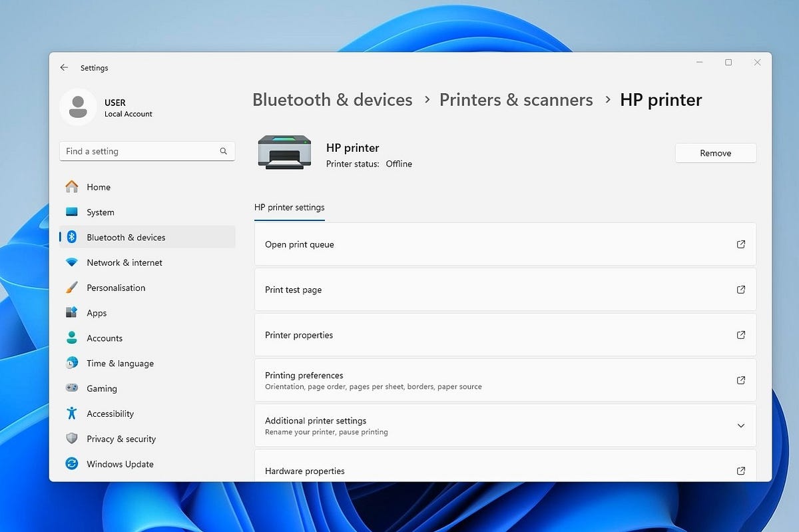Click the Remove printer button
The width and height of the screenshot is (799, 532).
(x=715, y=152)
